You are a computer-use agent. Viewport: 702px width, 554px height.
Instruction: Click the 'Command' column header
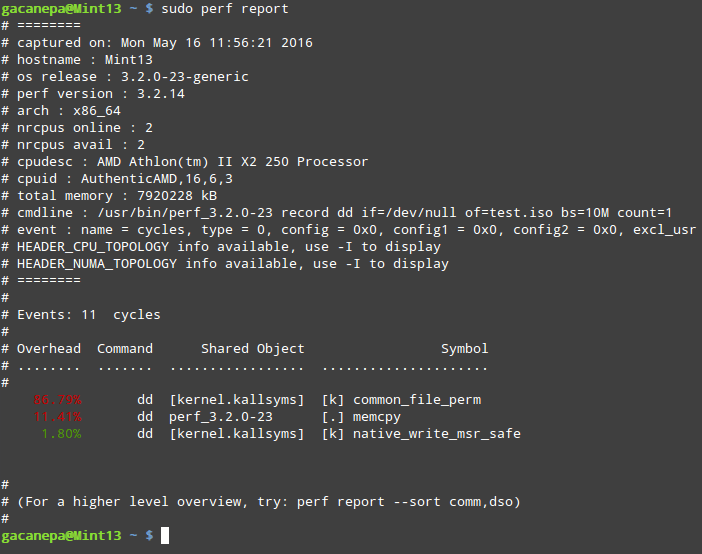pos(125,349)
